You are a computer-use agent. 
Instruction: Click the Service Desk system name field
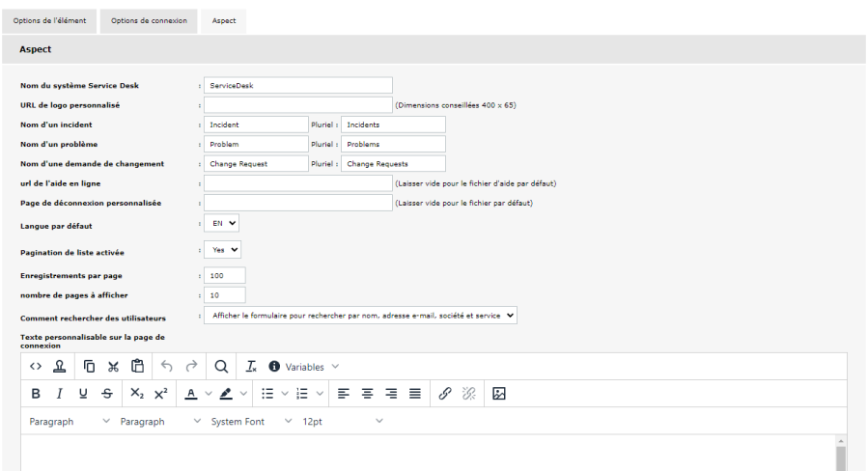(297, 85)
